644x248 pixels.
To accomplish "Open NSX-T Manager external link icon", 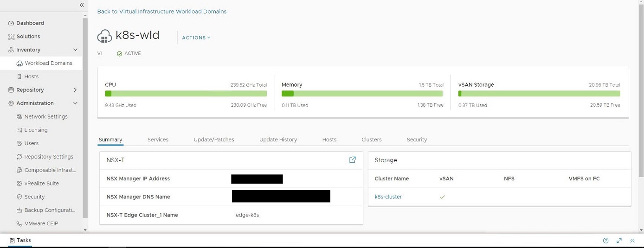I will click(x=353, y=160).
